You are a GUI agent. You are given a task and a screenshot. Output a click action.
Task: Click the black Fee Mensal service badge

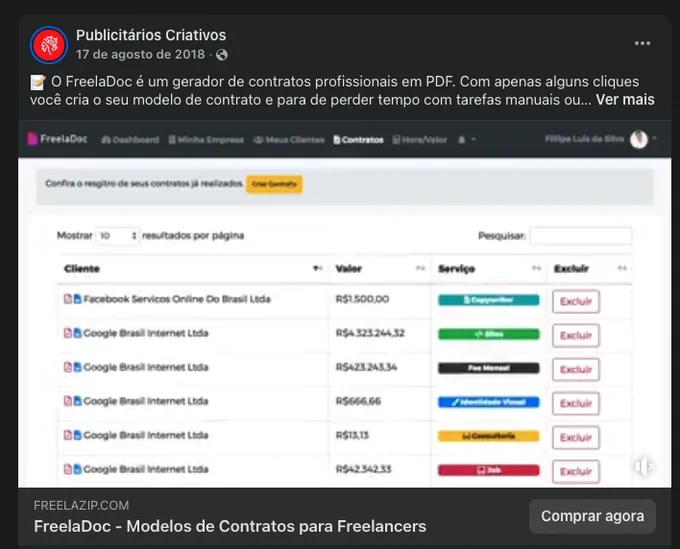489,368
